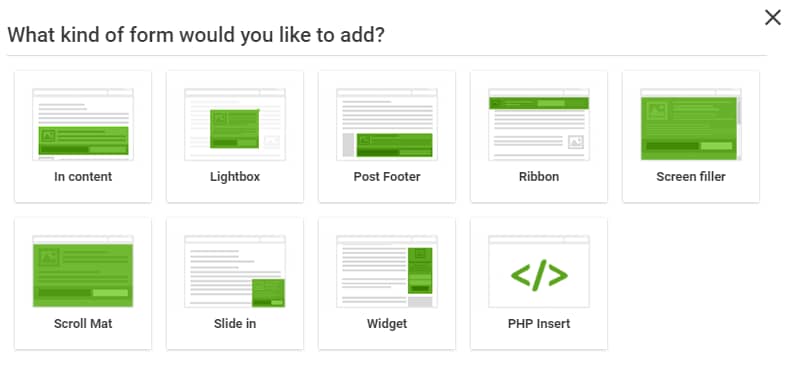
Task: Click the "Widget" option label
Action: [x=387, y=323]
